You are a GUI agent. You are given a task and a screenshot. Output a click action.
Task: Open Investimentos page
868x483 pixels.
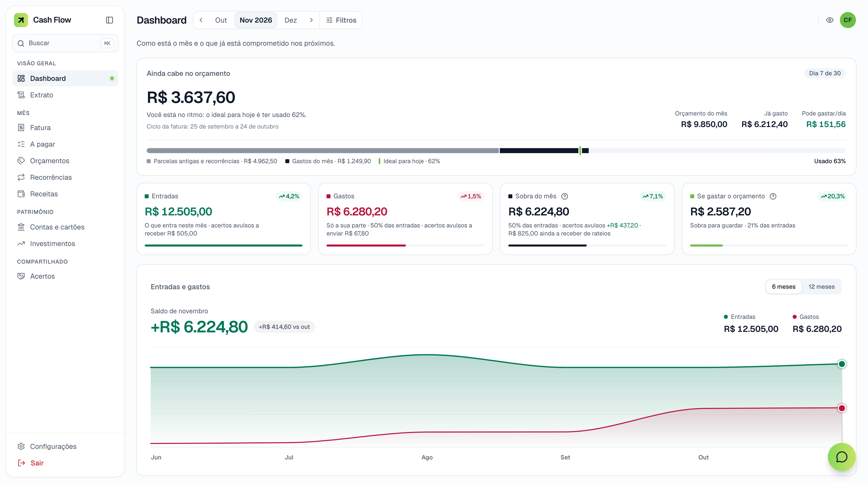[x=65, y=244]
